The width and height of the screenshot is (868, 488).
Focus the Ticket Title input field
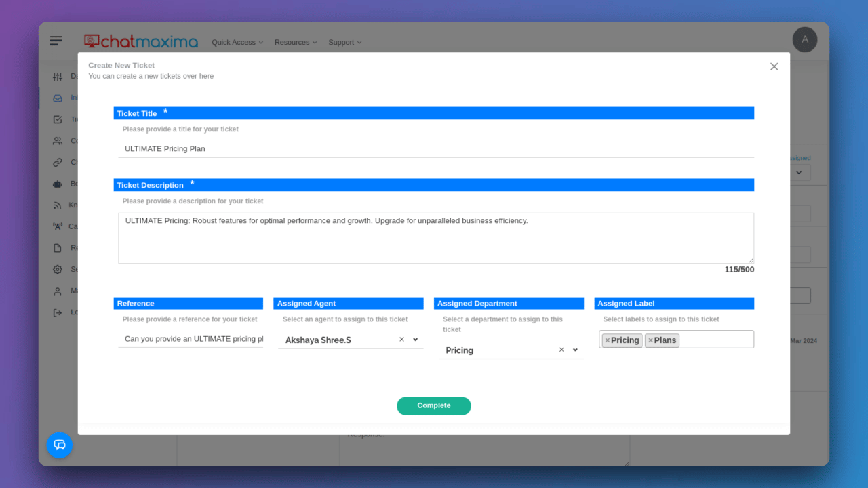click(x=436, y=149)
